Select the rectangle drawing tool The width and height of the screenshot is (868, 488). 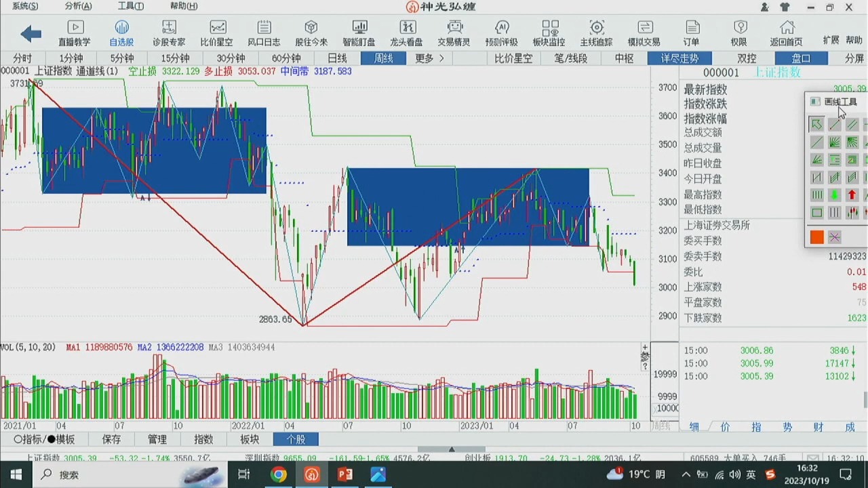pos(816,213)
